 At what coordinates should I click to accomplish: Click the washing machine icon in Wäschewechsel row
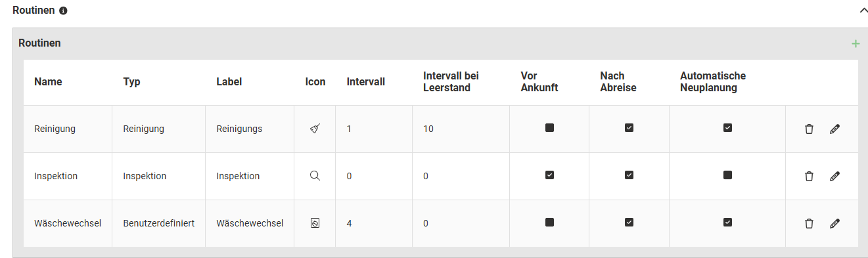click(315, 223)
